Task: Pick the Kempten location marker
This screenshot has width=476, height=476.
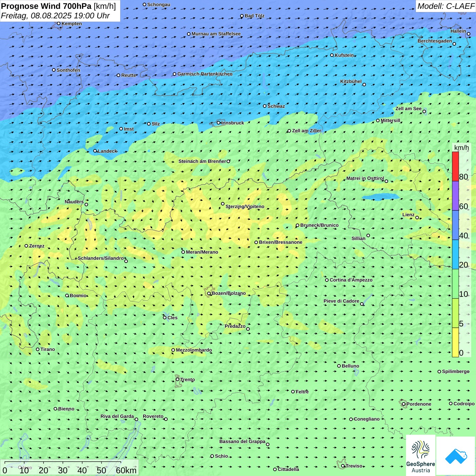Action: [x=58, y=23]
